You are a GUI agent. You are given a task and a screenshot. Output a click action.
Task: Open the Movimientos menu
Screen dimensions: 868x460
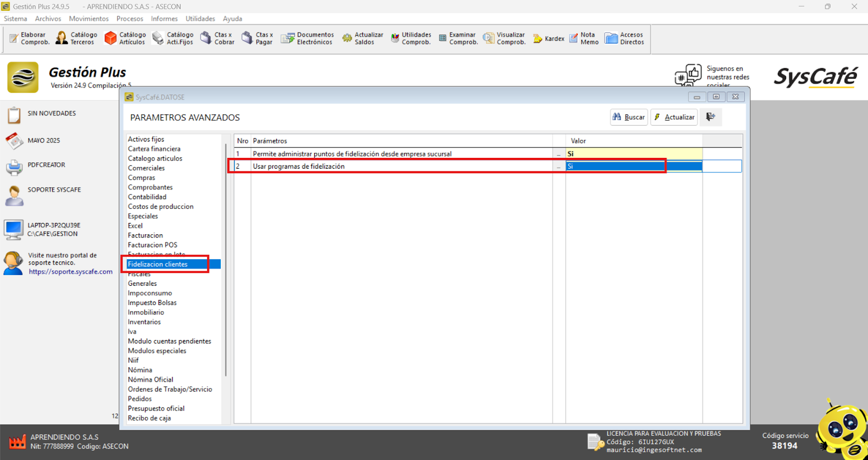(88, 18)
